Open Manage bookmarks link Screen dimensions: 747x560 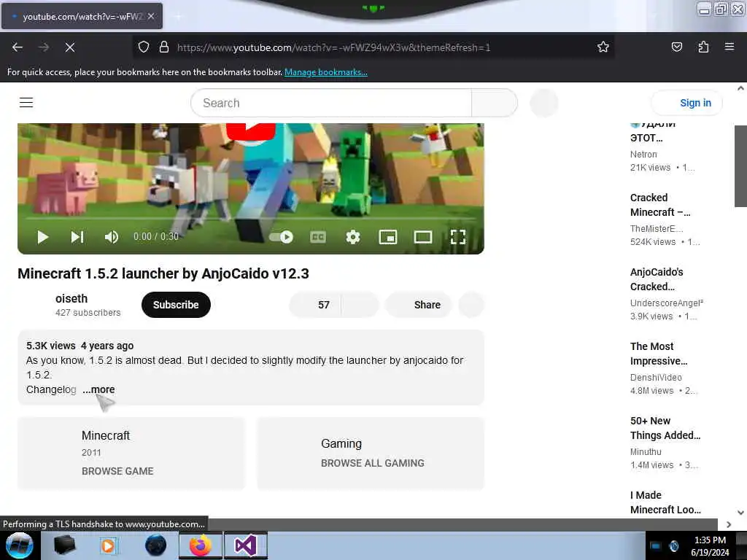coord(326,72)
